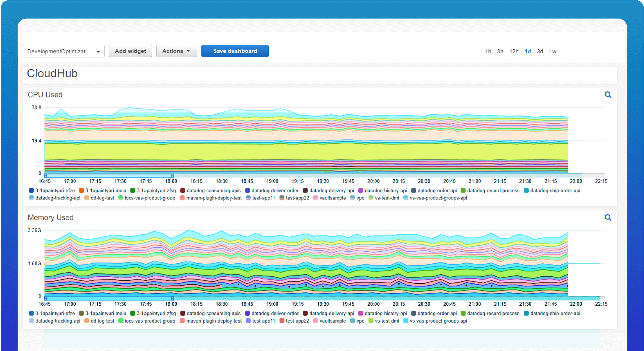Click Save dashboard button
The height and width of the screenshot is (351, 644).
click(235, 51)
